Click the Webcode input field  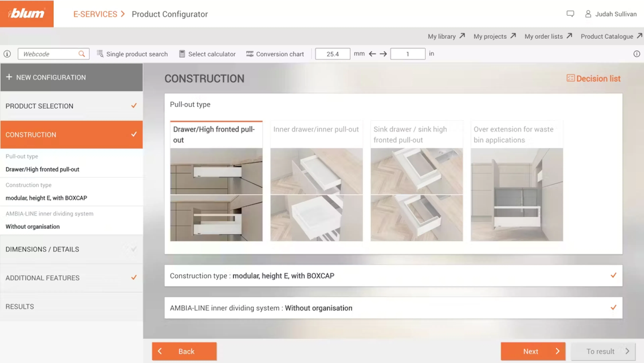click(x=49, y=54)
